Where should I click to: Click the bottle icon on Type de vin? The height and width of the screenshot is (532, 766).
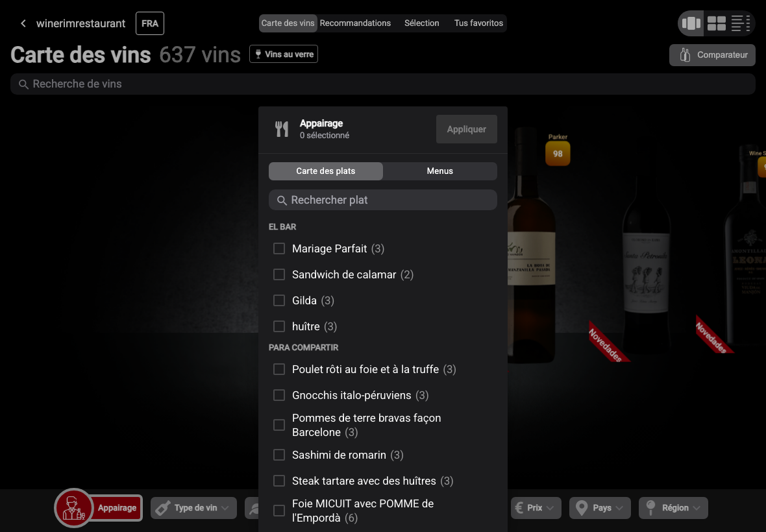(x=163, y=508)
